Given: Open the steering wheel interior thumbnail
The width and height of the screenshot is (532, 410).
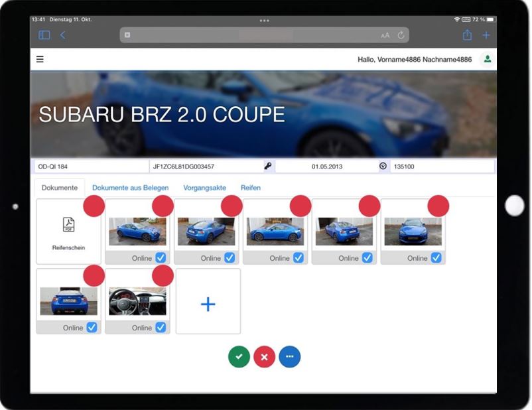Looking at the screenshot, I should click(x=137, y=301).
